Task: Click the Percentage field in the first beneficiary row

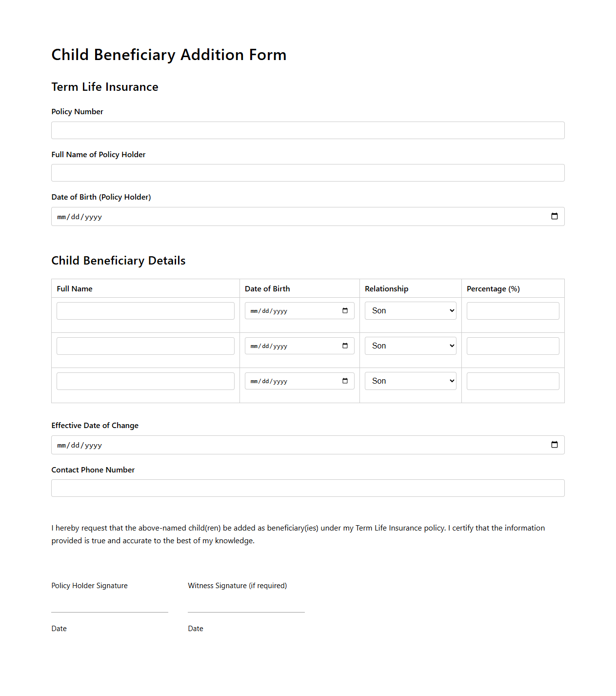Action: pyautogui.click(x=513, y=310)
